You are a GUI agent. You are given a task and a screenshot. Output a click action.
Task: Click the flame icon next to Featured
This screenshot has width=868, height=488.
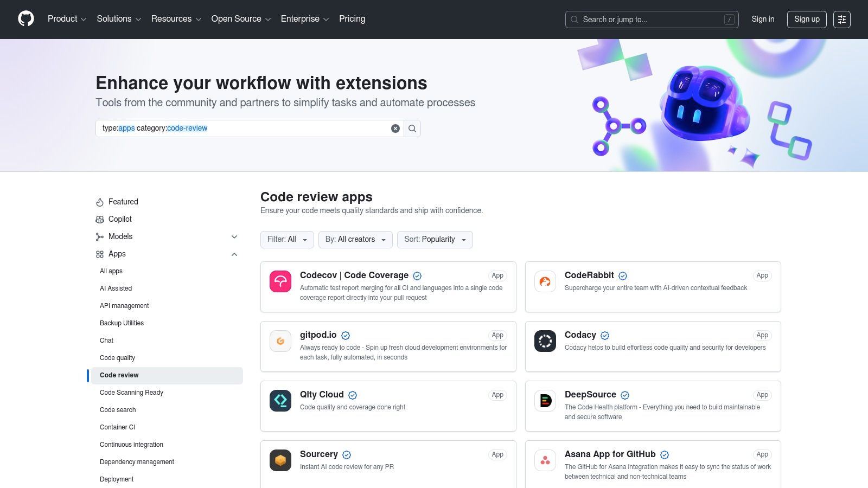pos(100,202)
